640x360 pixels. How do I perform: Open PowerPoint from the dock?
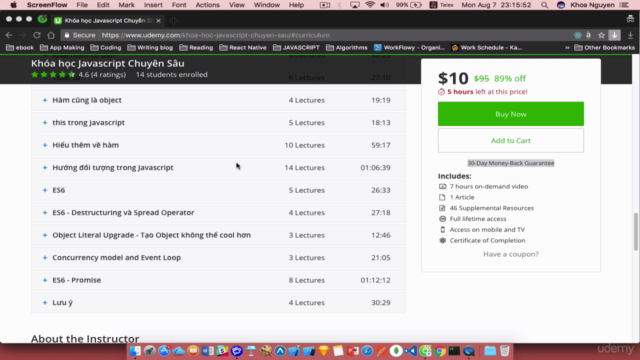[x=353, y=351]
